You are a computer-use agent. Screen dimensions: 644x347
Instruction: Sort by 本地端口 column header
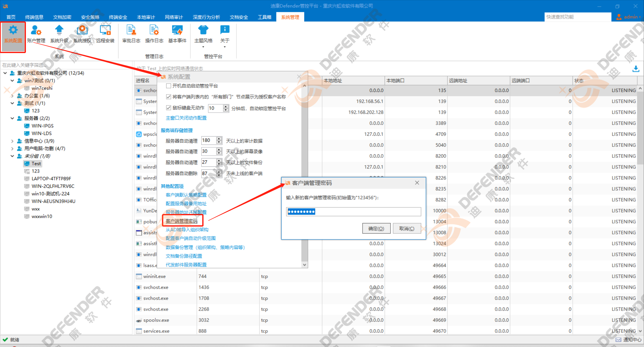416,80
